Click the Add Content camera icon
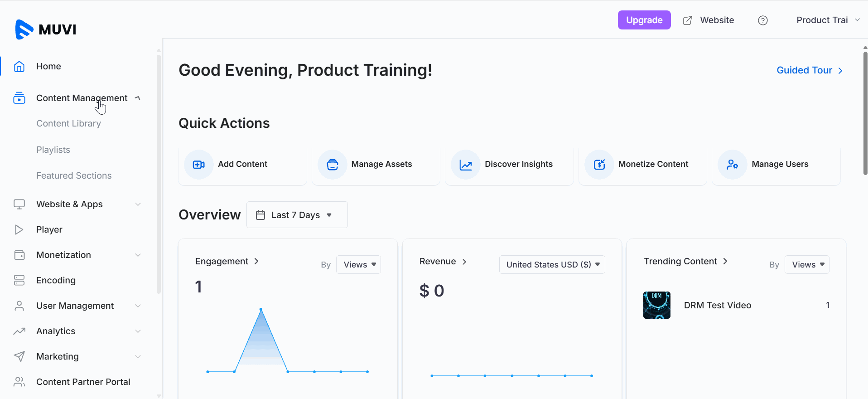The height and width of the screenshot is (399, 868). tap(198, 165)
